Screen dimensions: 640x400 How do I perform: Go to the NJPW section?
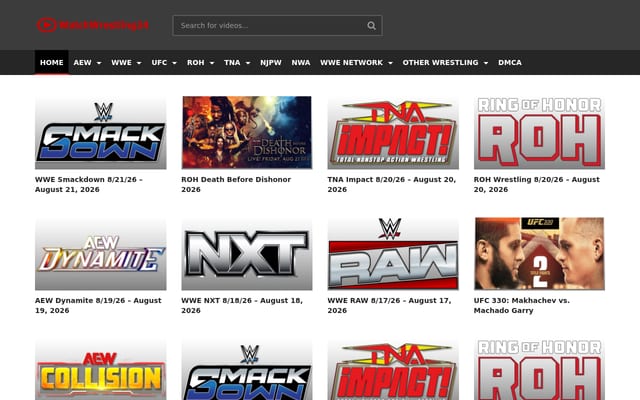271,62
